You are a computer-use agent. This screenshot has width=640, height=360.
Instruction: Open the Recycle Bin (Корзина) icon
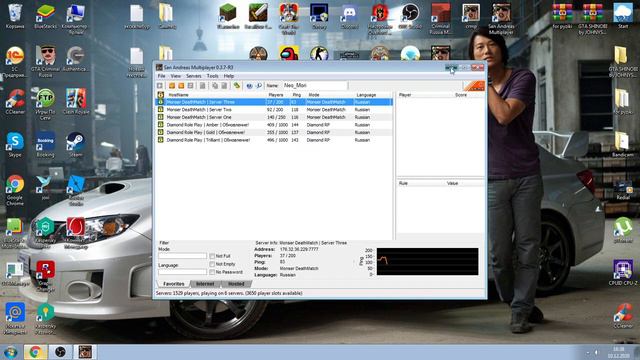tap(15, 16)
